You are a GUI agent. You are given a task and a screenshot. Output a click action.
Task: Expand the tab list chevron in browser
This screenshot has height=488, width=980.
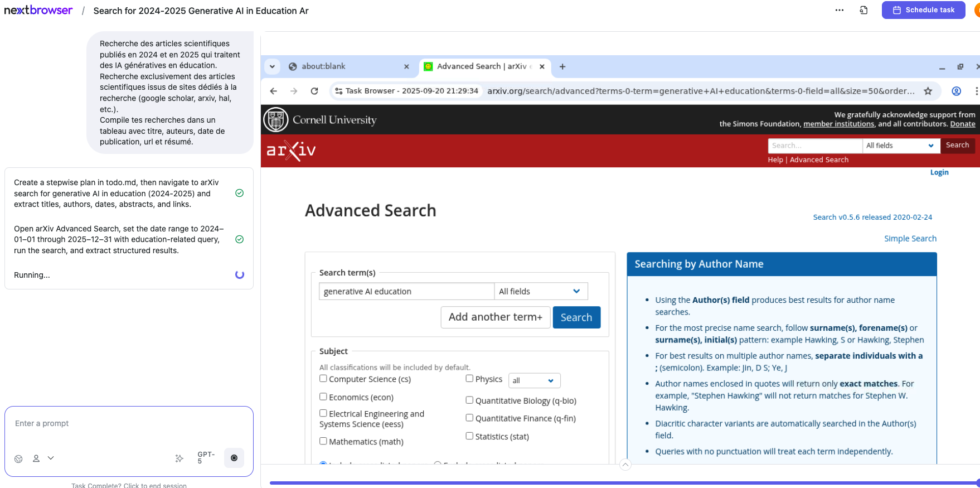pyautogui.click(x=272, y=66)
